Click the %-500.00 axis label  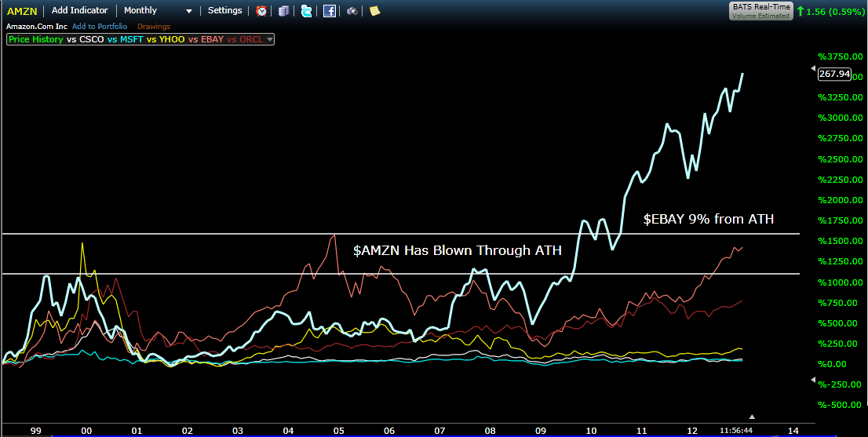[x=840, y=405]
